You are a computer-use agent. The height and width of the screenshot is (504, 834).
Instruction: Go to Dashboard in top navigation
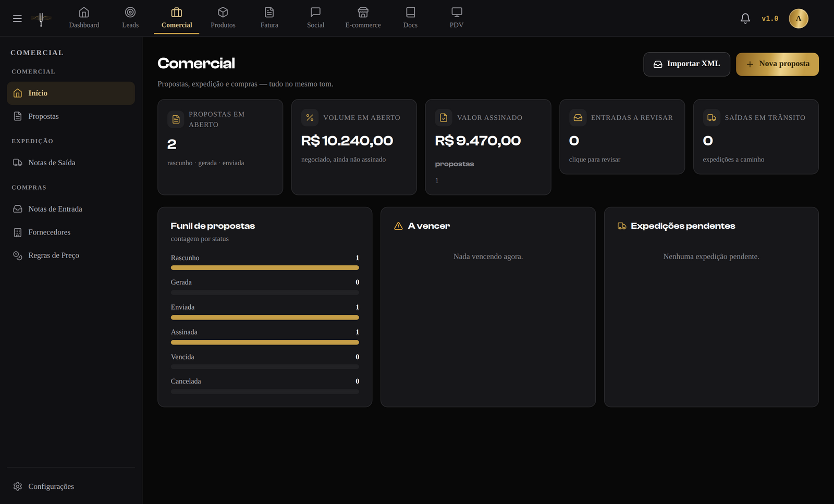pyautogui.click(x=84, y=18)
